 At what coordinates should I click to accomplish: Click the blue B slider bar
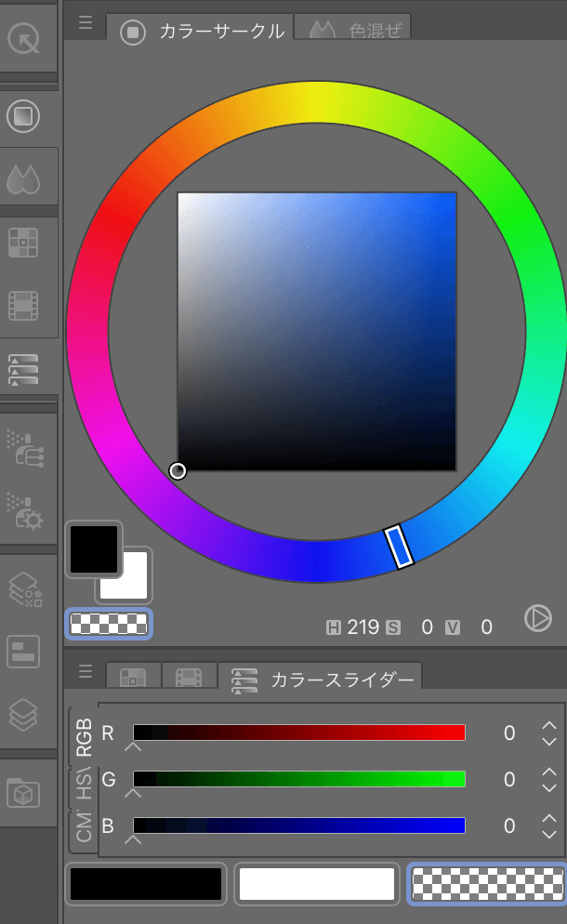298,825
